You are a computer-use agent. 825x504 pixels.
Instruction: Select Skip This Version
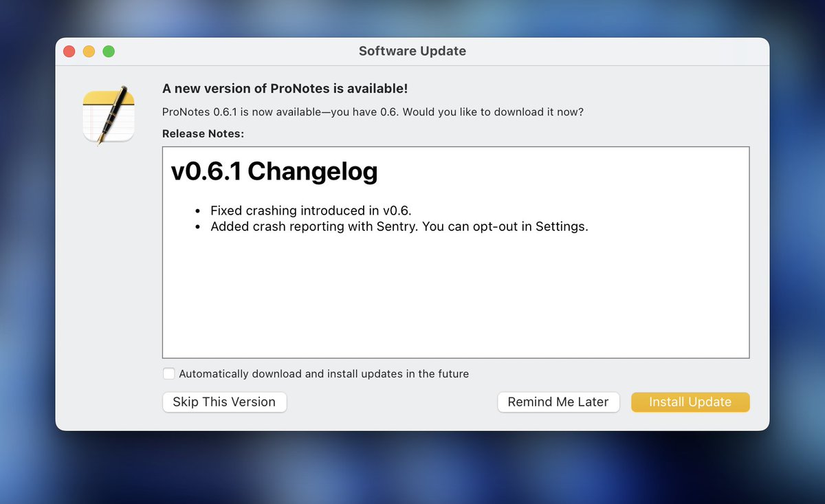pyautogui.click(x=224, y=402)
